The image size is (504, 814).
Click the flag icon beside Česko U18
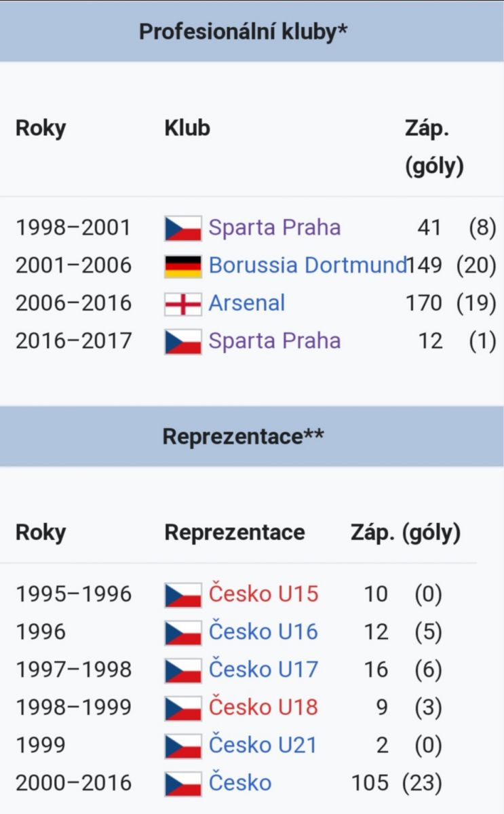pyautogui.click(x=183, y=708)
